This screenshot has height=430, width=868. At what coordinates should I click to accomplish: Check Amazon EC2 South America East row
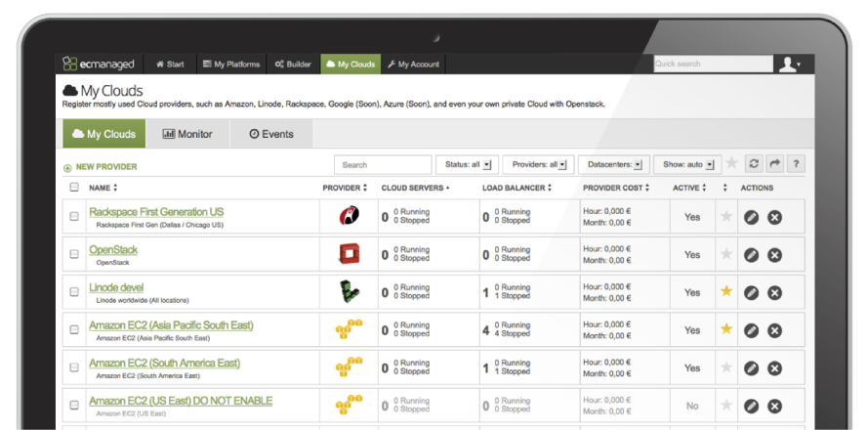tap(74, 366)
